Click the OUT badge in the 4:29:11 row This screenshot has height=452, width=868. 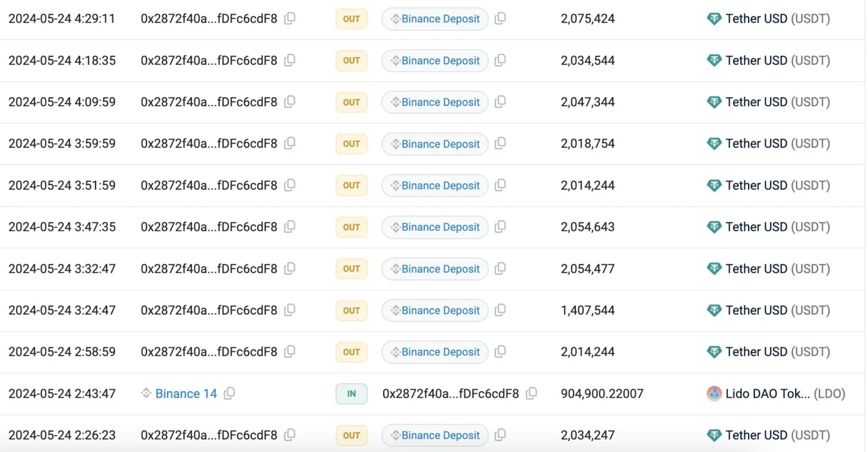pos(351,19)
